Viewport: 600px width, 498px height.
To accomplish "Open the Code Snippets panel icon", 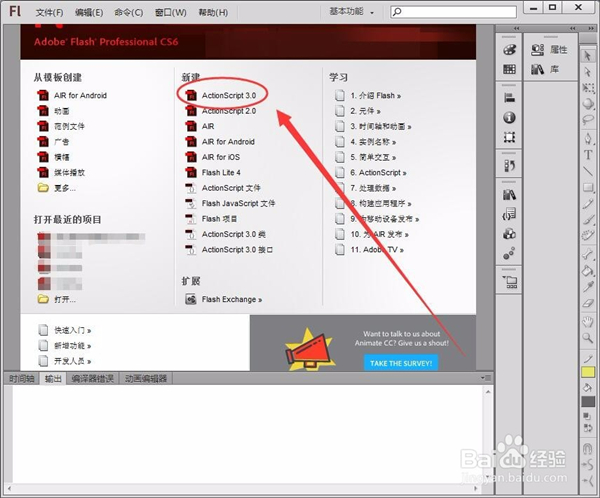I will click(x=509, y=214).
